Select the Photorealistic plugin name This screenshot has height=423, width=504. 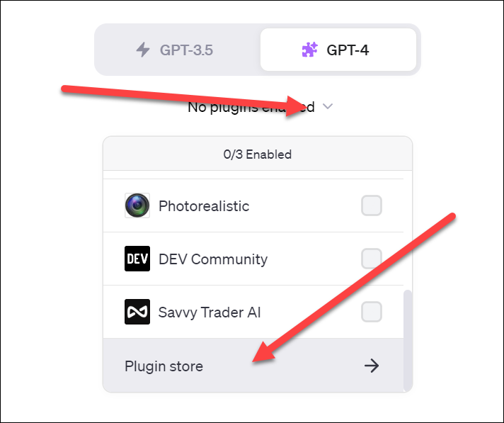(204, 206)
